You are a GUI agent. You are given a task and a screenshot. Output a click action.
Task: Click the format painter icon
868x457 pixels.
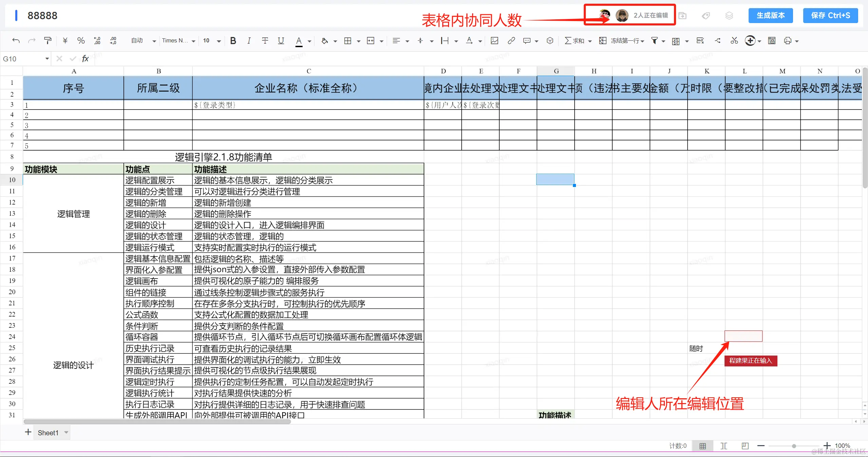[x=48, y=41]
